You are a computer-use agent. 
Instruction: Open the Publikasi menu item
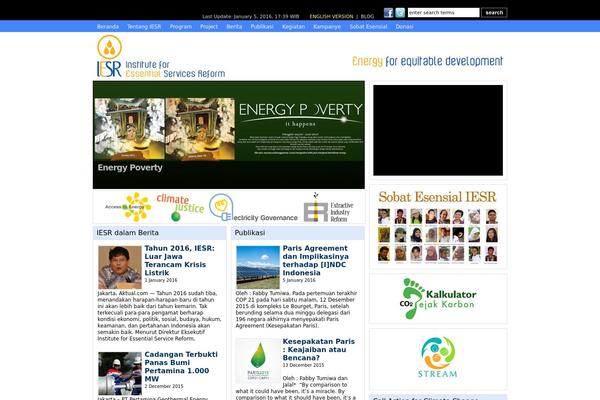click(x=262, y=26)
